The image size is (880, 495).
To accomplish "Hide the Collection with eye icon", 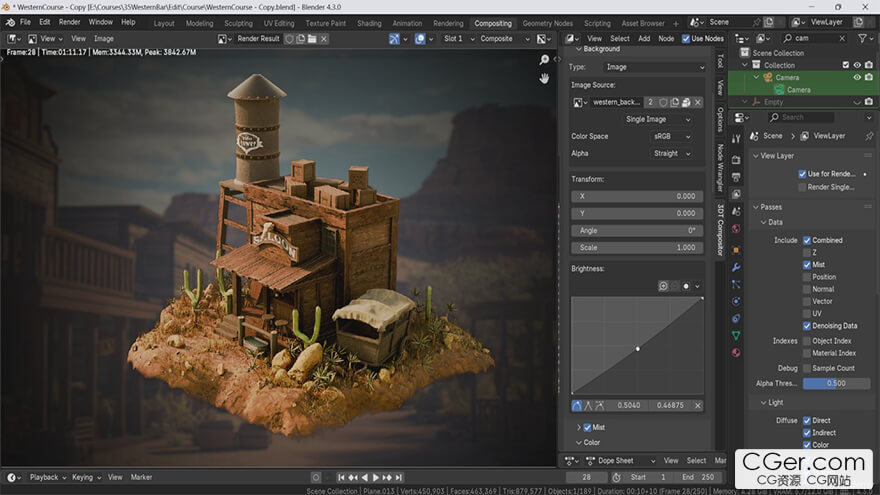I will pyautogui.click(x=857, y=65).
